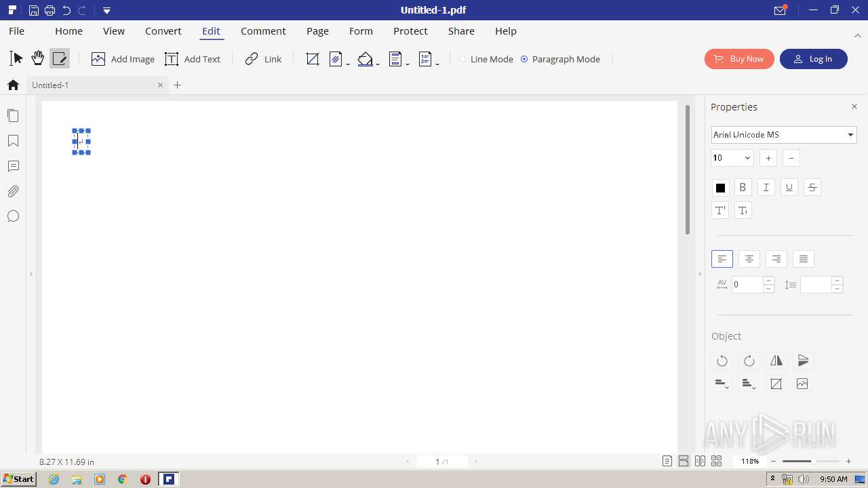Replace image in Object section
The height and width of the screenshot is (488, 868).
click(x=802, y=384)
